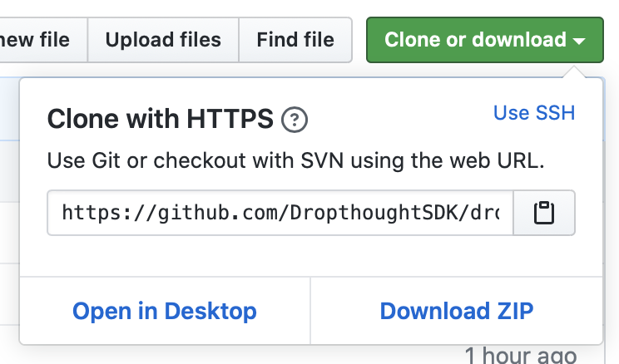Click the 'Use Git or checkout with SVN' description

(296, 161)
